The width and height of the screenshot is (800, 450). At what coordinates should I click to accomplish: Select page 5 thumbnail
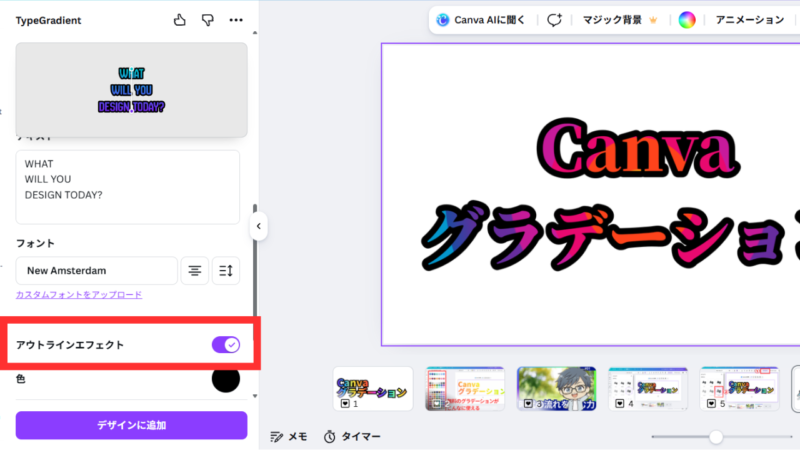(x=740, y=389)
